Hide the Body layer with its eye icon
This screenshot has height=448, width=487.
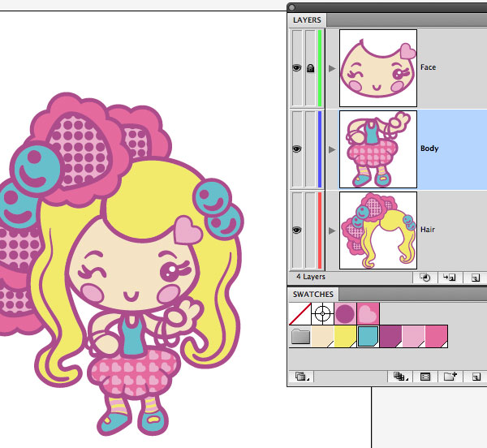click(x=297, y=149)
